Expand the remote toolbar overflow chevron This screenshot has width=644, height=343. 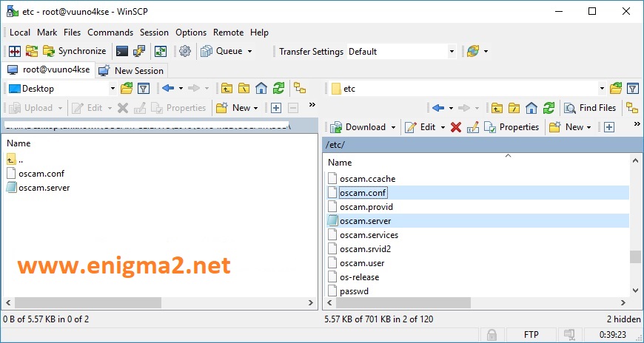(x=637, y=124)
